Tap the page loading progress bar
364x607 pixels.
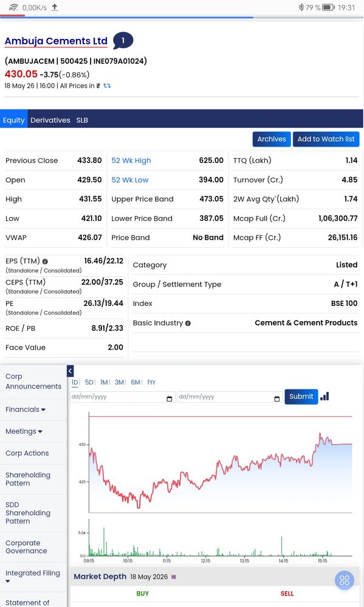pos(182,16)
